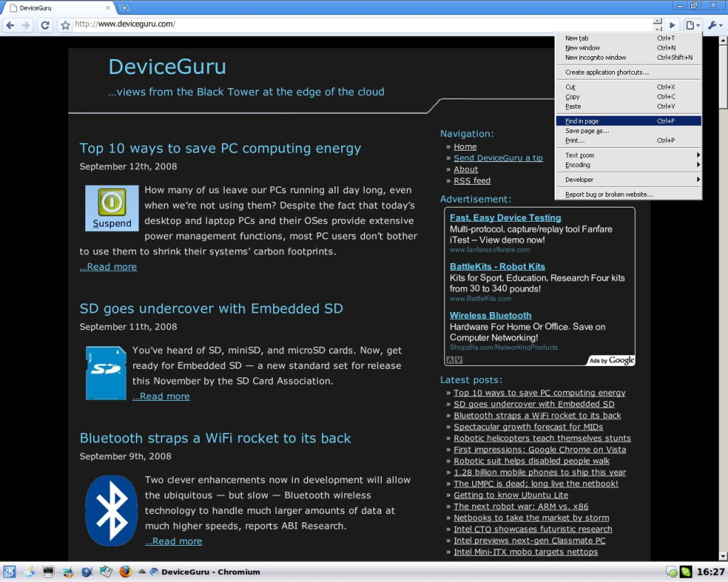Open latest post Robotic helicopters teach themselves stunts
The height and width of the screenshot is (582, 728).
pos(542,438)
